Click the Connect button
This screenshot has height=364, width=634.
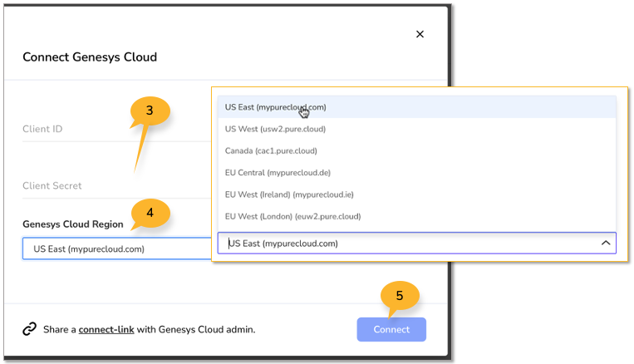pyautogui.click(x=391, y=329)
